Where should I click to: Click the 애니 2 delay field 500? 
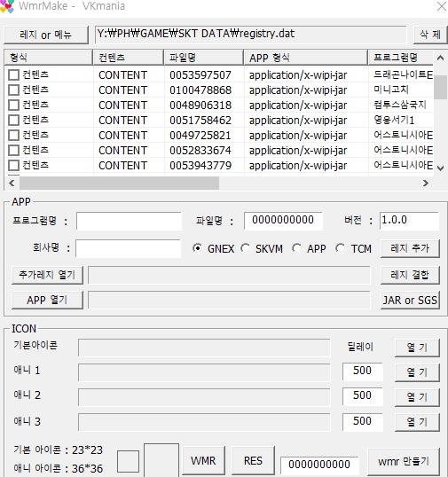(x=363, y=396)
